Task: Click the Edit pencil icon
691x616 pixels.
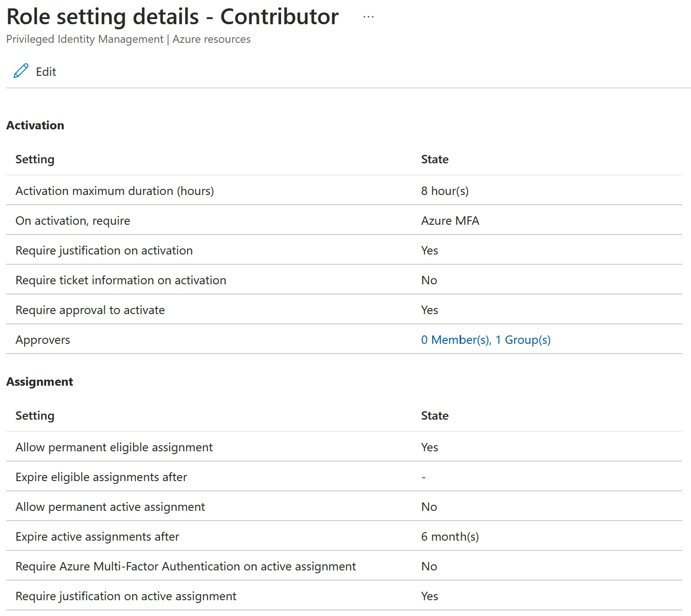Action: click(21, 71)
